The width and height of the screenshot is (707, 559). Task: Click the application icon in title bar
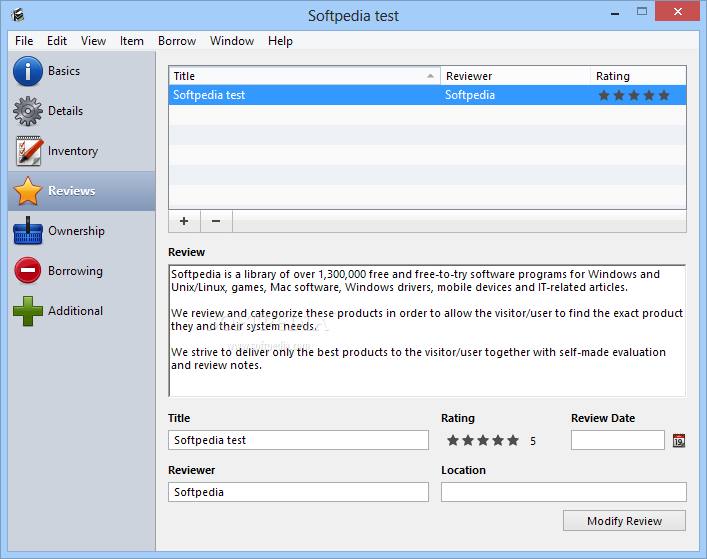coord(18,15)
